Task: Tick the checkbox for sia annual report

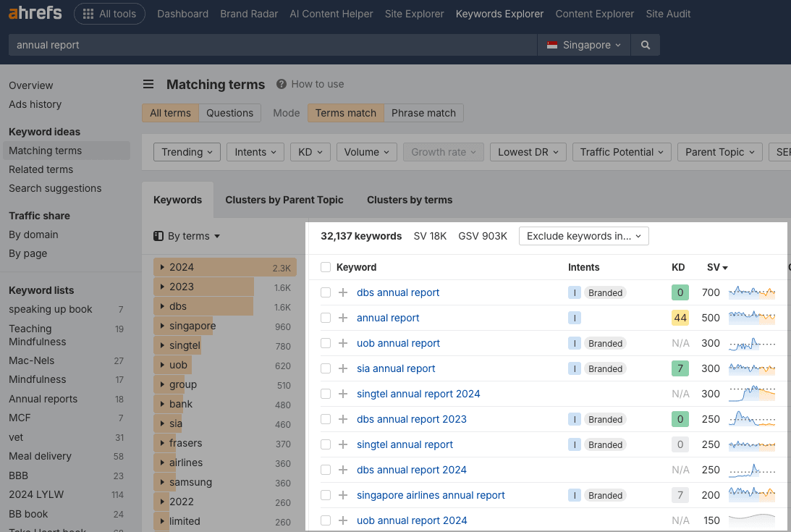Action: click(x=326, y=368)
